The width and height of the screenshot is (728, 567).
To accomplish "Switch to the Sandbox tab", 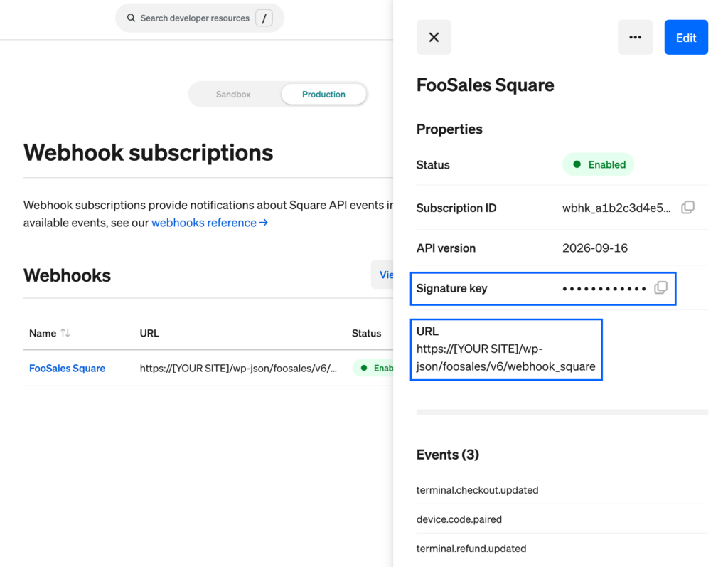I will 233,95.
